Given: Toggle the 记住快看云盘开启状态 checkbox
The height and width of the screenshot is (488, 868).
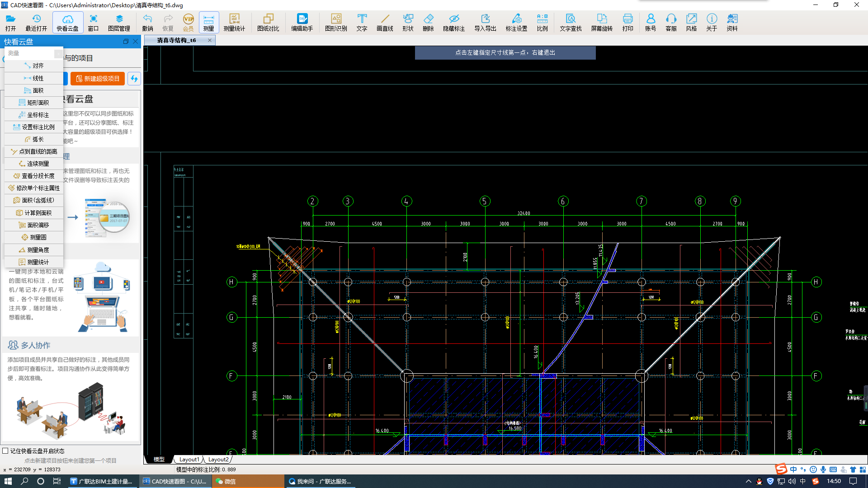Looking at the screenshot, I should [x=6, y=450].
